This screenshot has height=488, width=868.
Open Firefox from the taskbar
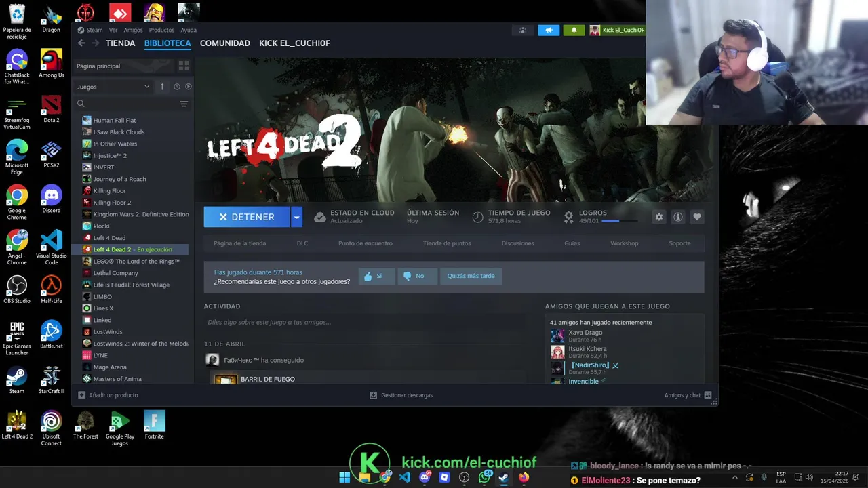pyautogui.click(x=524, y=477)
